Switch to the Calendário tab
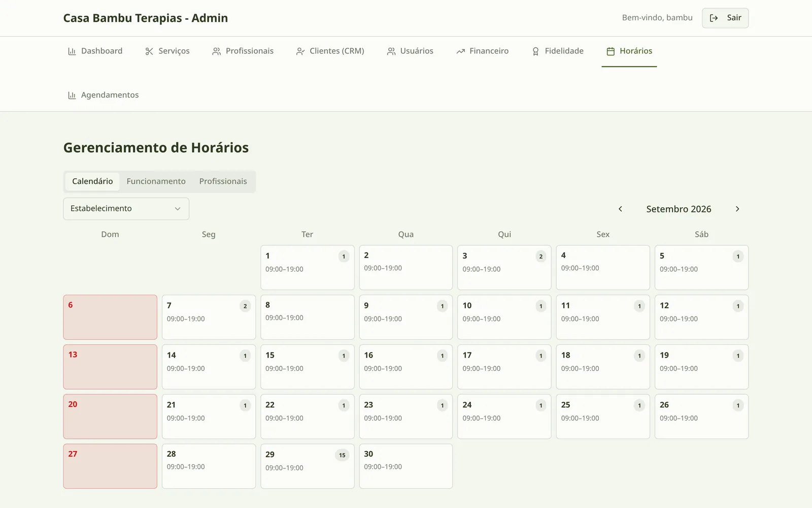Image resolution: width=812 pixels, height=508 pixels. click(x=92, y=181)
